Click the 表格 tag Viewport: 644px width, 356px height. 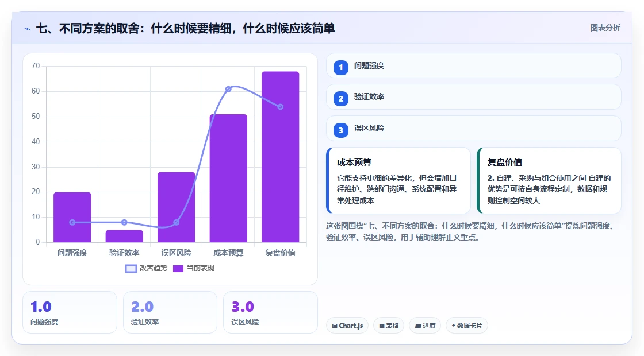coord(389,326)
